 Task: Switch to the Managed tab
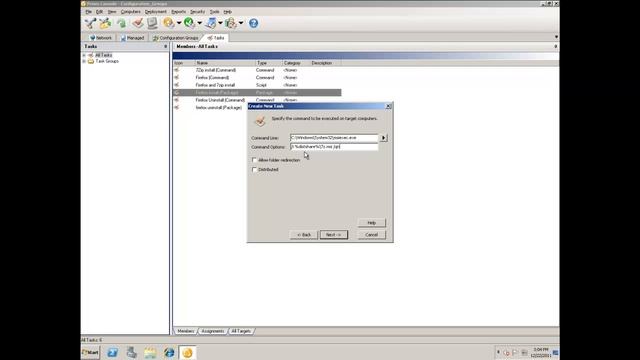coord(132,38)
